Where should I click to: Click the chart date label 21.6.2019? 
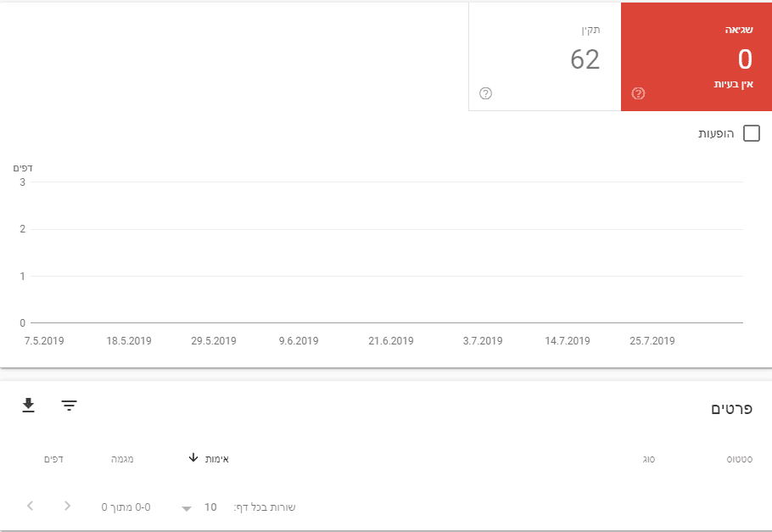(x=391, y=341)
